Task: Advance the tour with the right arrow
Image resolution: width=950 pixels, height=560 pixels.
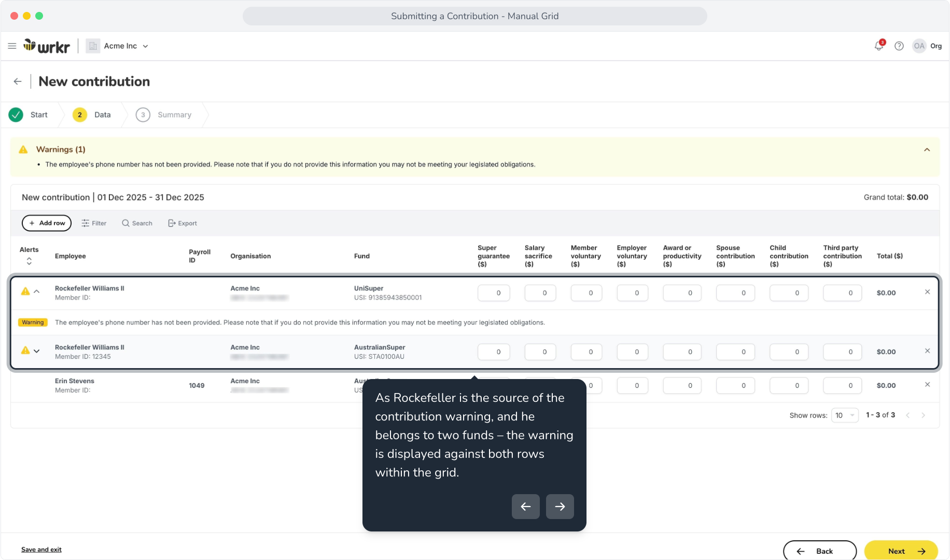Action: [x=560, y=507]
